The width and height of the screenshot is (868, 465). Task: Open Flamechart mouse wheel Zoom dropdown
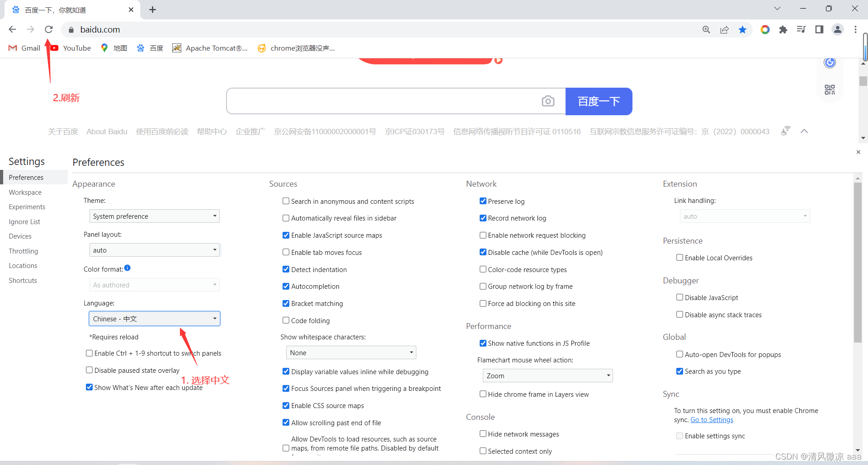[548, 376]
